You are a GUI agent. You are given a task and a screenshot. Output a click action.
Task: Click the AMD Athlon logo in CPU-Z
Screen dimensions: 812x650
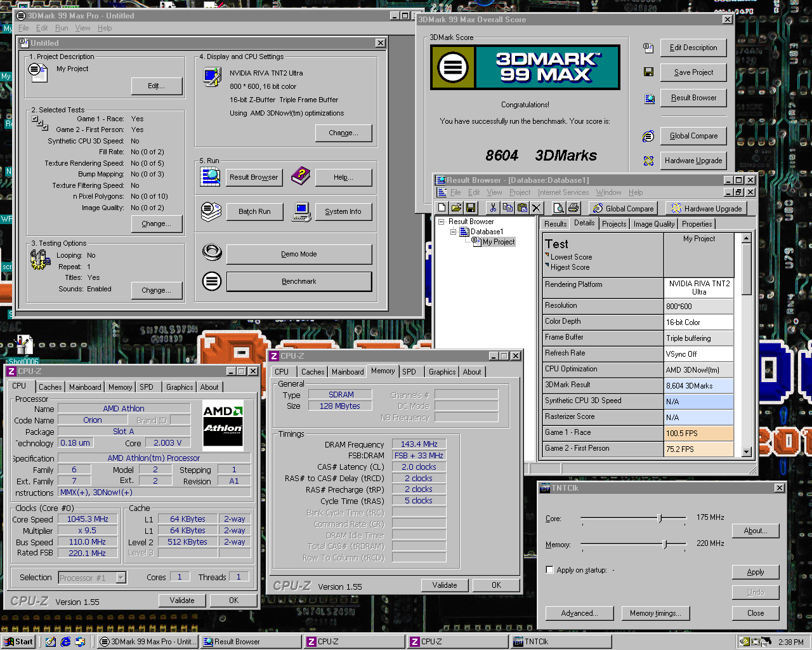(x=223, y=425)
